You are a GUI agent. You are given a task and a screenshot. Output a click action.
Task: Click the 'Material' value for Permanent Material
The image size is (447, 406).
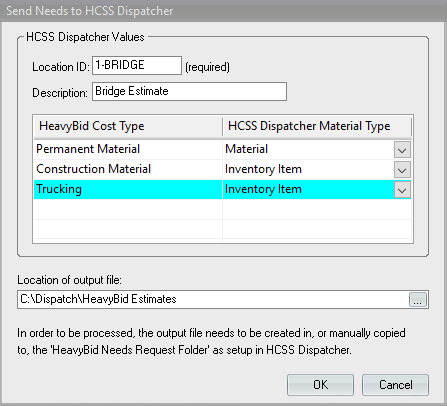[246, 149]
